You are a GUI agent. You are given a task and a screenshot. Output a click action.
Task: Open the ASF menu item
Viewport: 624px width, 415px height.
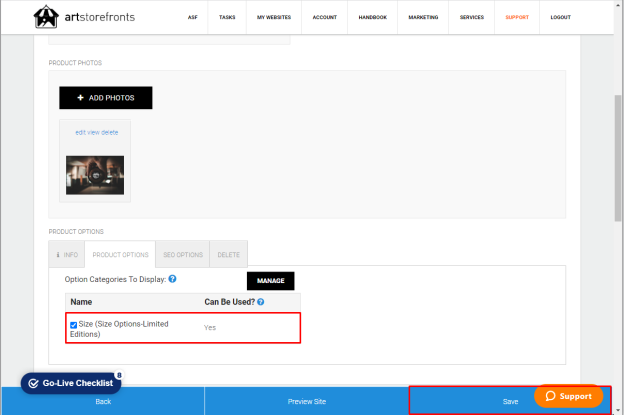pyautogui.click(x=193, y=17)
